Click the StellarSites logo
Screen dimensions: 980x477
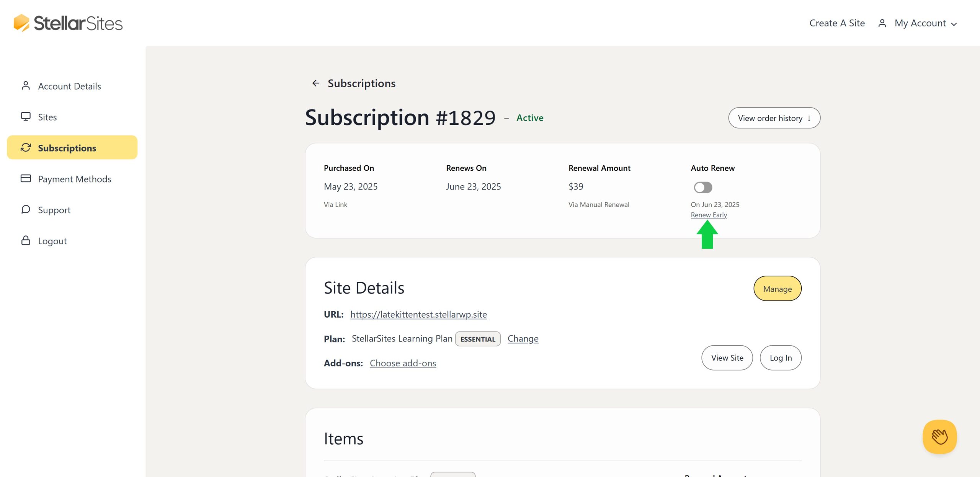pos(67,23)
